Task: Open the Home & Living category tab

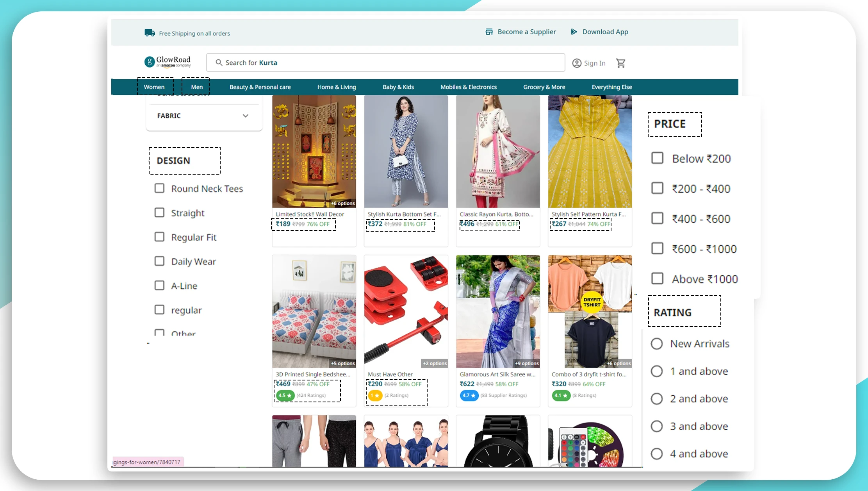Action: (x=336, y=86)
